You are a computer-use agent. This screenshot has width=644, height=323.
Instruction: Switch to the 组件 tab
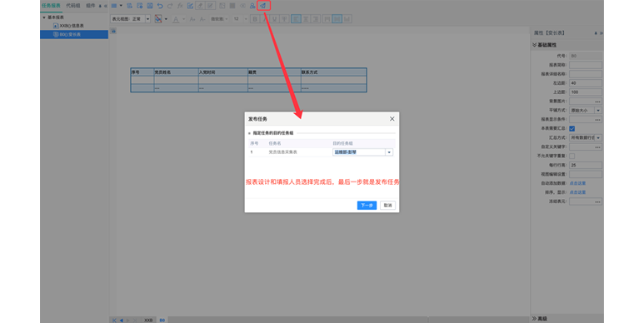pyautogui.click(x=90, y=6)
